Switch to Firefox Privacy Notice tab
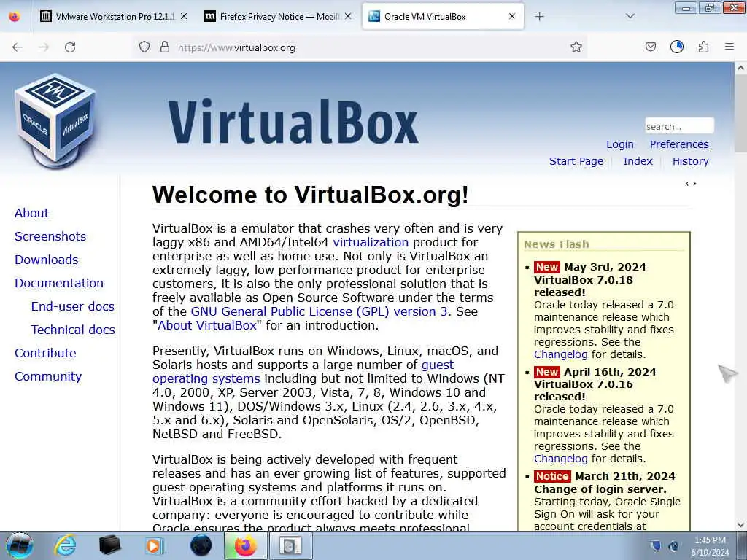Image resolution: width=747 pixels, height=560 pixels. 279,17
